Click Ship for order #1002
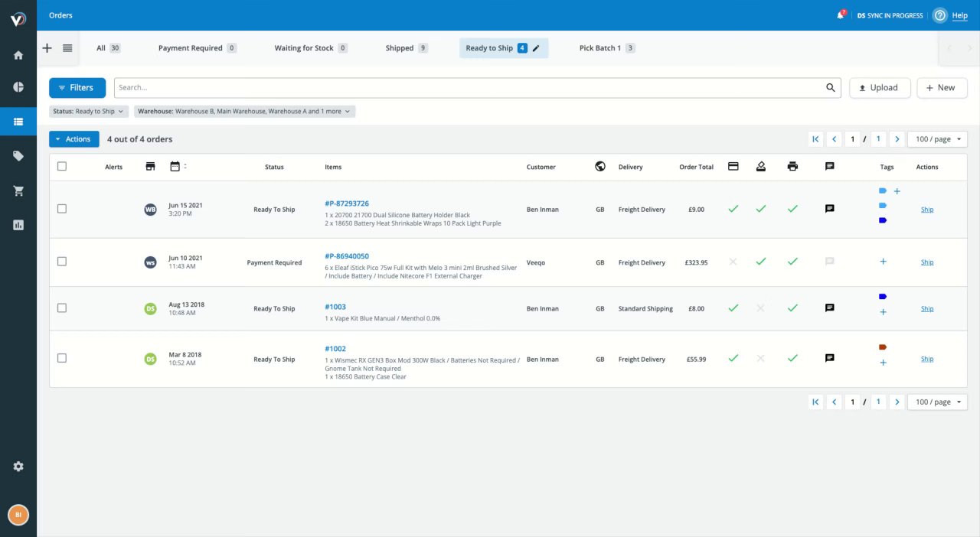 927,359
